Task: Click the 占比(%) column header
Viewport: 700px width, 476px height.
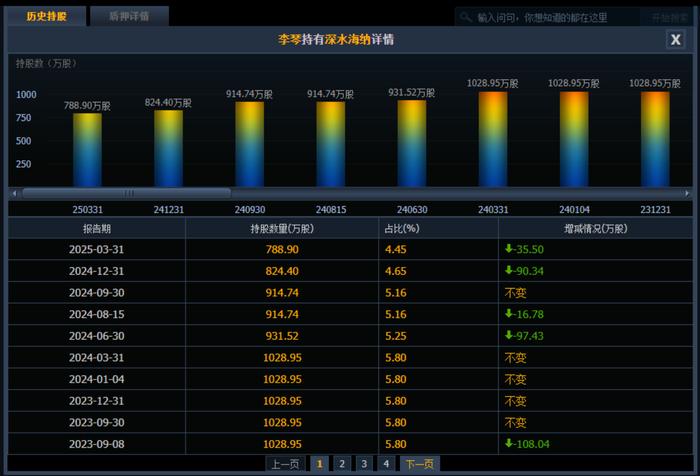Action: 438,229
